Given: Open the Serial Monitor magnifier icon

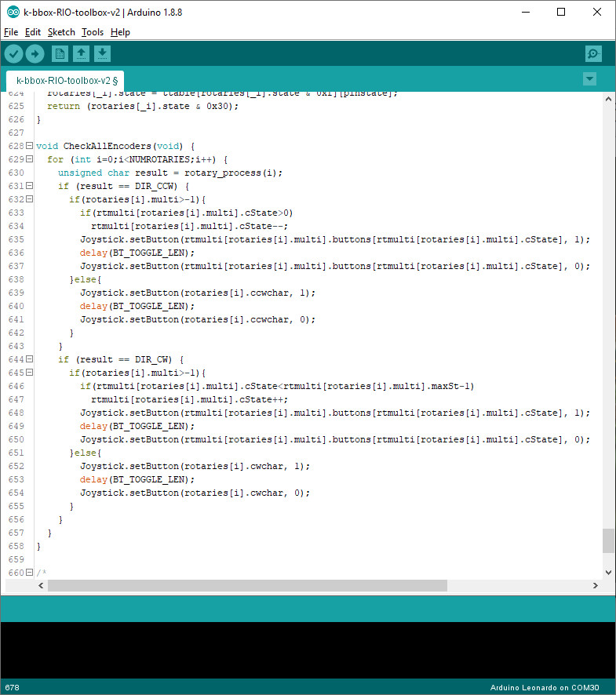Looking at the screenshot, I should [x=593, y=53].
